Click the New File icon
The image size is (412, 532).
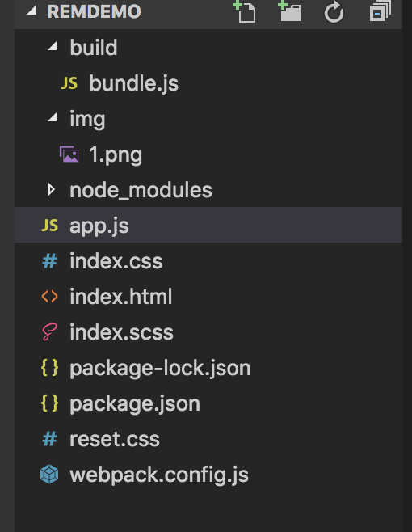[245, 11]
